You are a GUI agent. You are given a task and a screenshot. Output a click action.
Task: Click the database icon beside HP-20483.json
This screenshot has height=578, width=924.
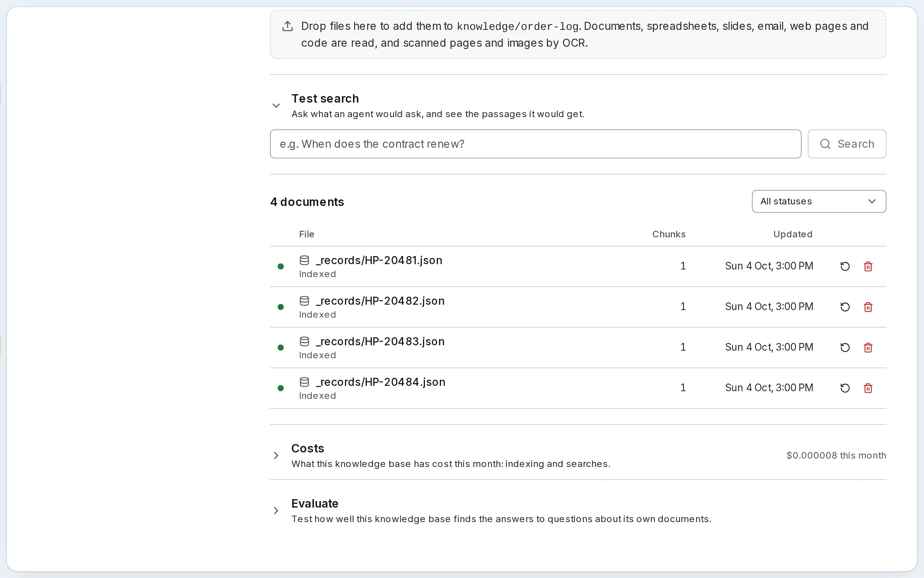pos(304,341)
